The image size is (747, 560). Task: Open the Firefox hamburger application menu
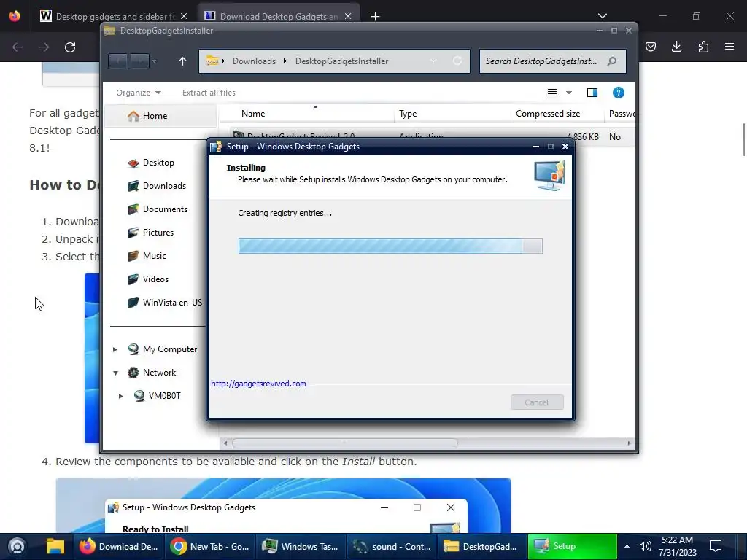click(x=729, y=47)
